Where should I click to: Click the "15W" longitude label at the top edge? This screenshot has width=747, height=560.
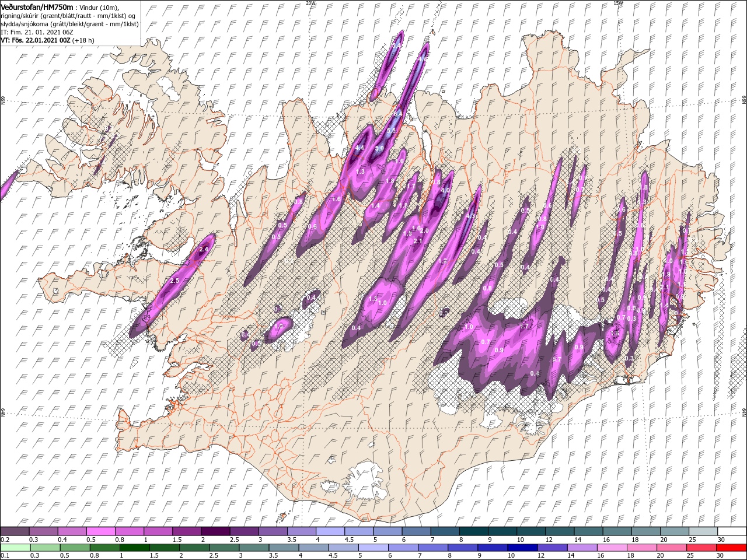618,3
